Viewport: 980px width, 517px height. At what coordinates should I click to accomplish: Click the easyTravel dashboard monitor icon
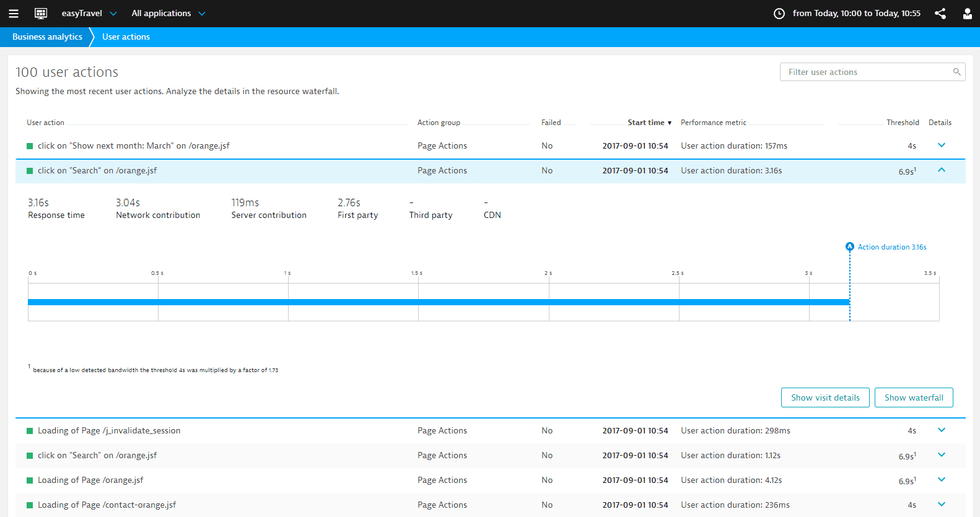41,14
